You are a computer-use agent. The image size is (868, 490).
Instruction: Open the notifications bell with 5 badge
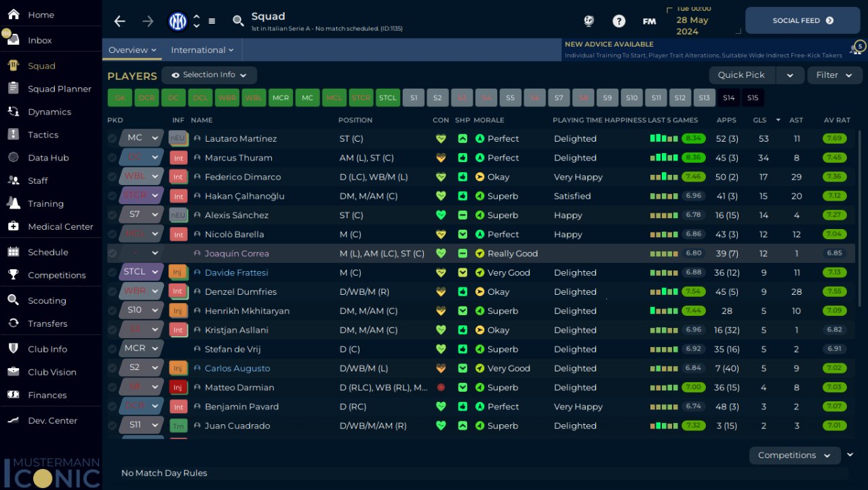(856, 49)
